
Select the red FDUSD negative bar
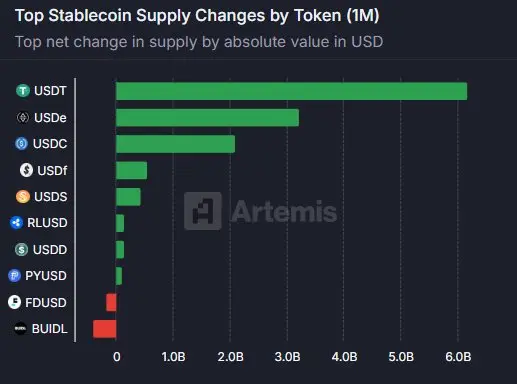pyautogui.click(x=111, y=302)
